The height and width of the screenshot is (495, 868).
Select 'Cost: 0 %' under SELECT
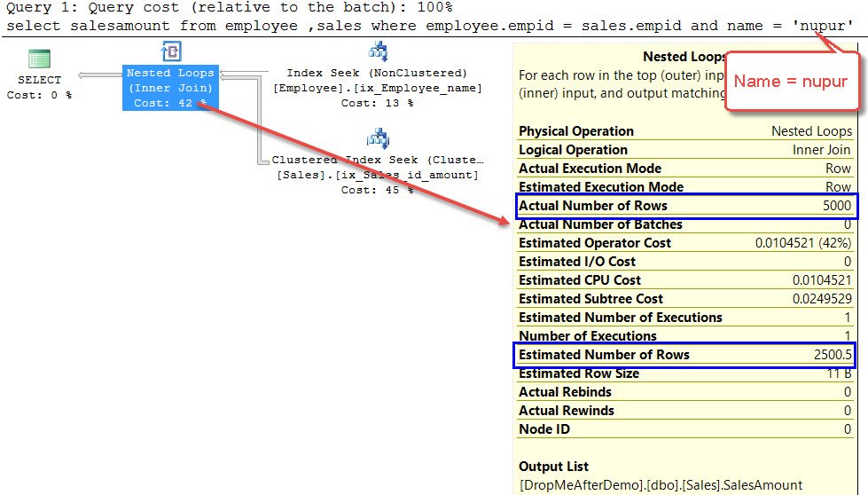[39, 95]
